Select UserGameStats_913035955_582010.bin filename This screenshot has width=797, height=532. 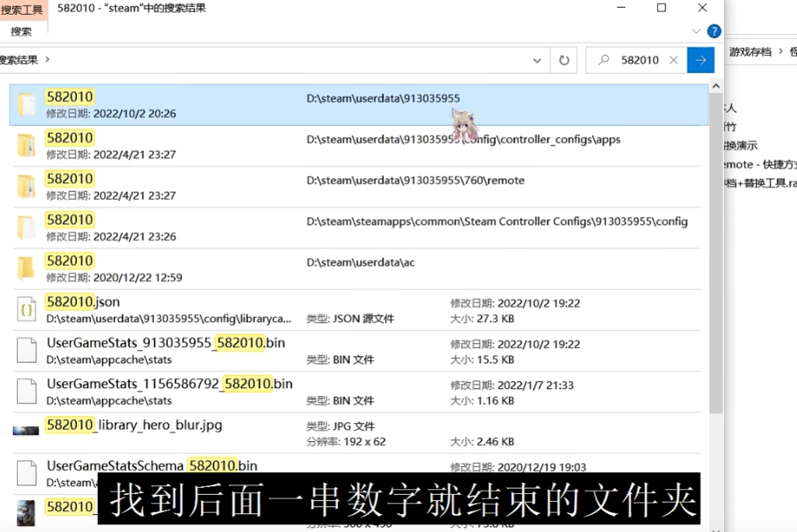point(166,343)
